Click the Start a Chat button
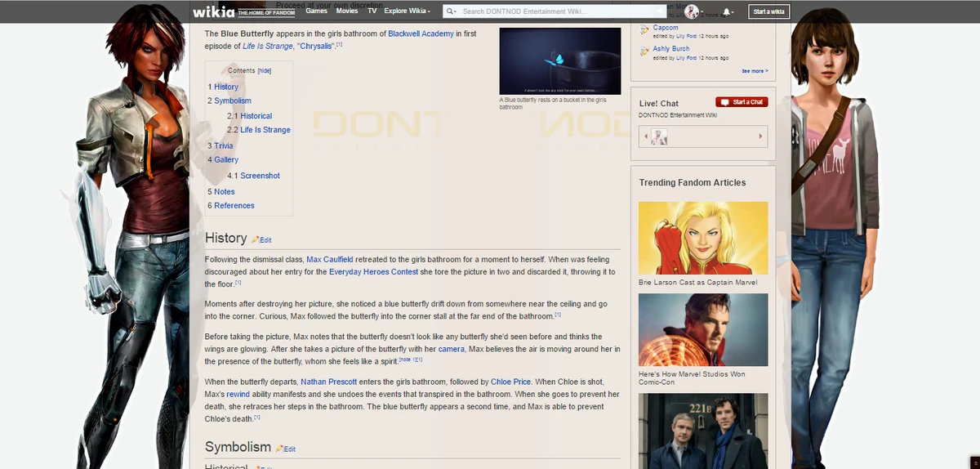 point(742,102)
